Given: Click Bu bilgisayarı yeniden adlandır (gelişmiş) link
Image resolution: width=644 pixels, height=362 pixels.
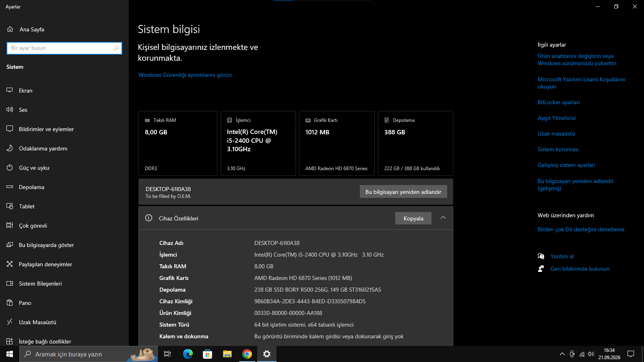Looking at the screenshot, I should tap(576, 185).
